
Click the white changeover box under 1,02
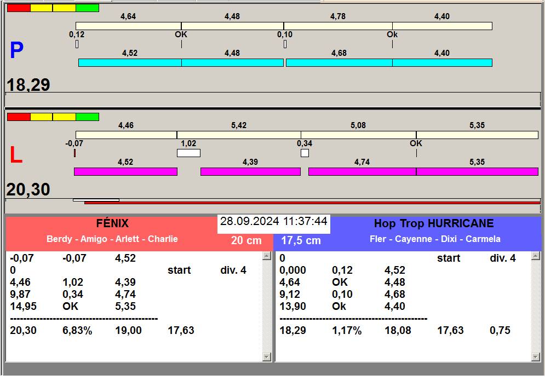pos(188,153)
